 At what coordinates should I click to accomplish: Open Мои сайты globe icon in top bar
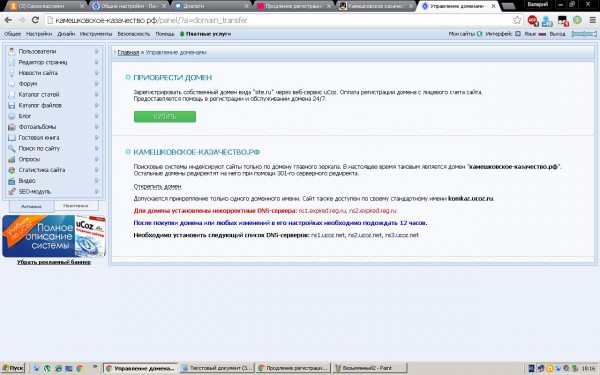[x=479, y=34]
